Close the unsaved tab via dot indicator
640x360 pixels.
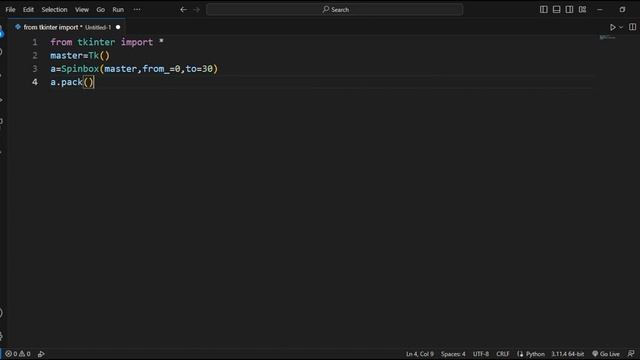[118, 27]
